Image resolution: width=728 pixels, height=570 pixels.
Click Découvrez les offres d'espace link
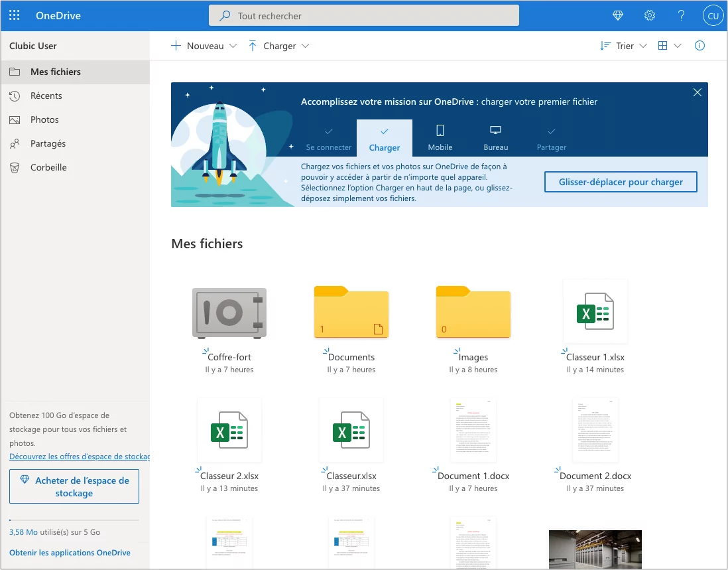[80, 457]
